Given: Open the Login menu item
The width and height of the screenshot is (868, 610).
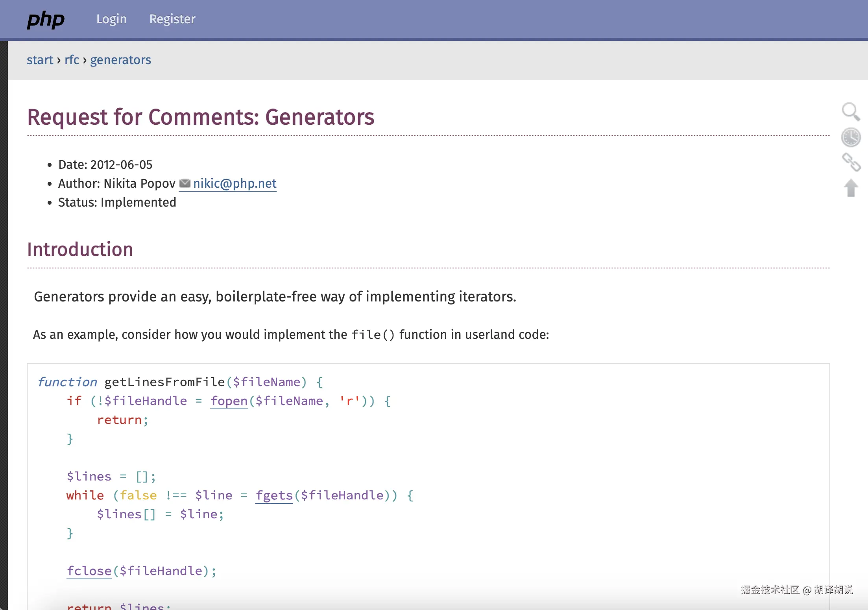Looking at the screenshot, I should tap(111, 19).
